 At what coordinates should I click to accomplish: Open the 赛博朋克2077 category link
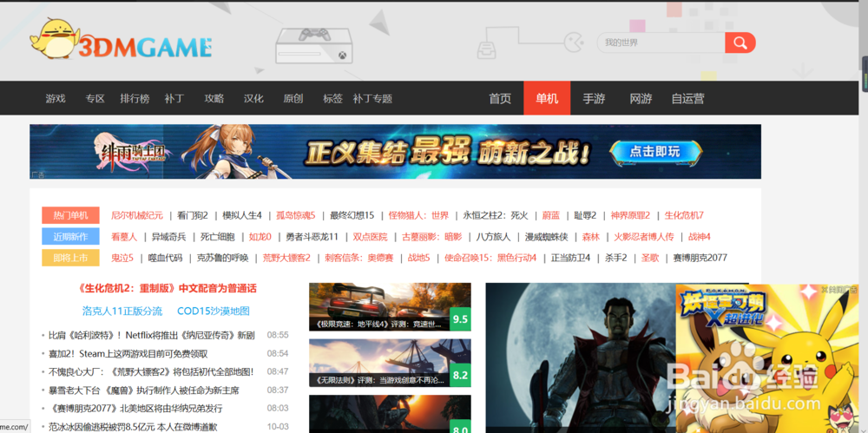[700, 258]
